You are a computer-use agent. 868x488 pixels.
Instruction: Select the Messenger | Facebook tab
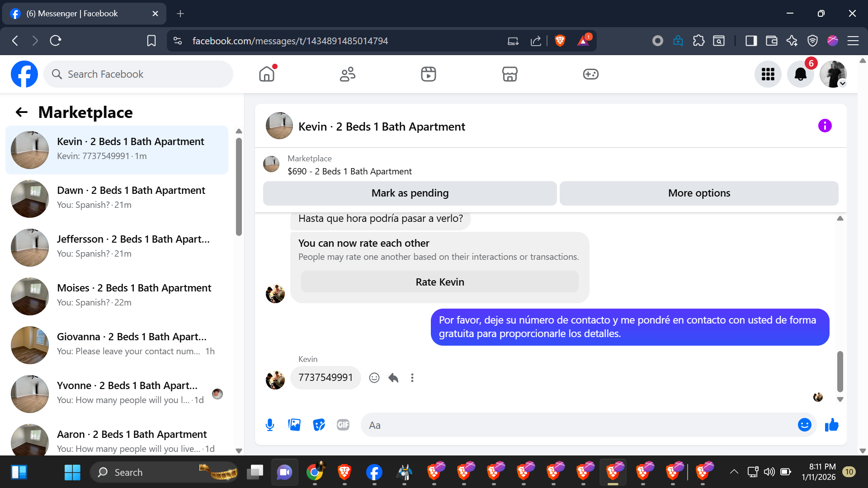tap(84, 14)
